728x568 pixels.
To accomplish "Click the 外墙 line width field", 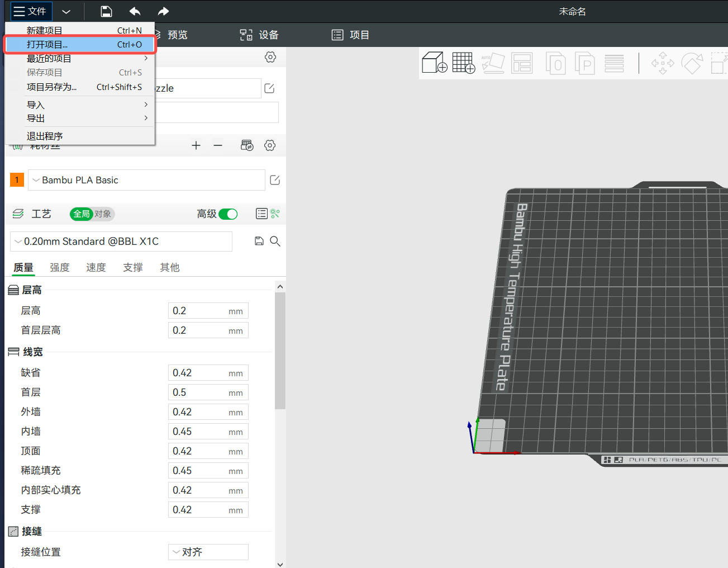I will point(208,412).
